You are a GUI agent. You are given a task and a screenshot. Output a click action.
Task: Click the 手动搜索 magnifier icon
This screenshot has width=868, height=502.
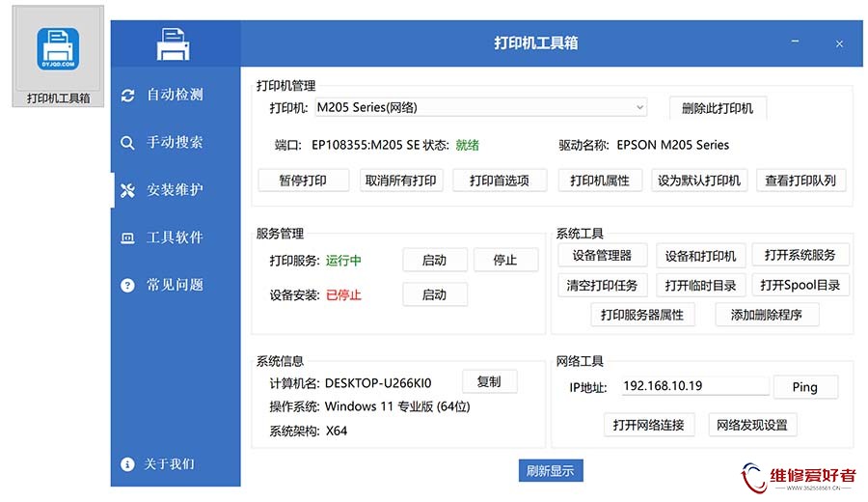(127, 143)
